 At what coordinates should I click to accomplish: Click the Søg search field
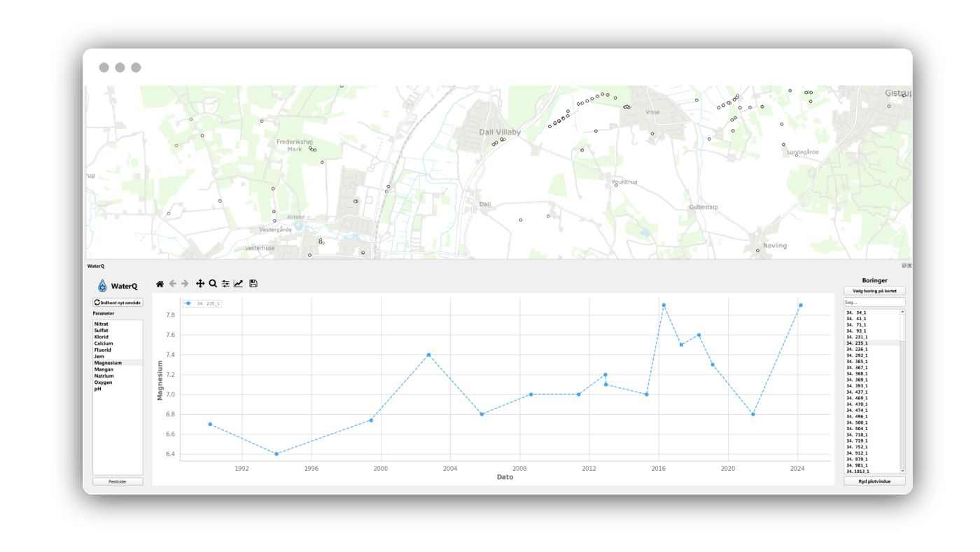pos(874,302)
